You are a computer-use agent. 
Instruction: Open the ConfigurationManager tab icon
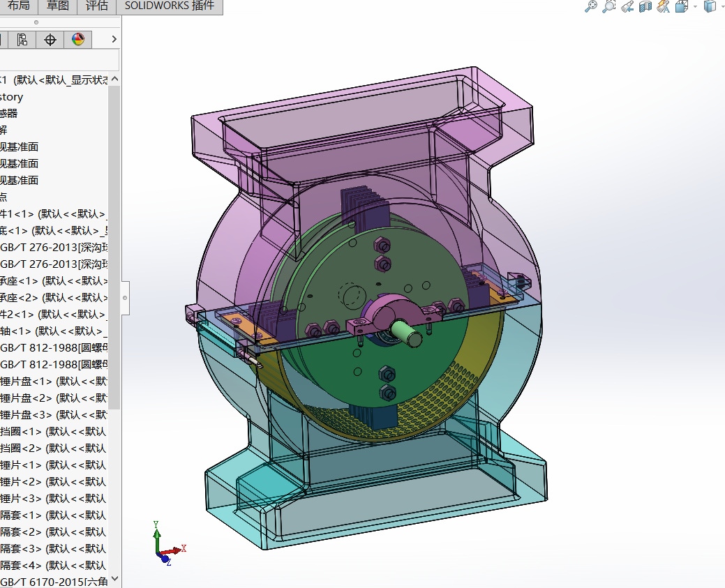(x=22, y=40)
